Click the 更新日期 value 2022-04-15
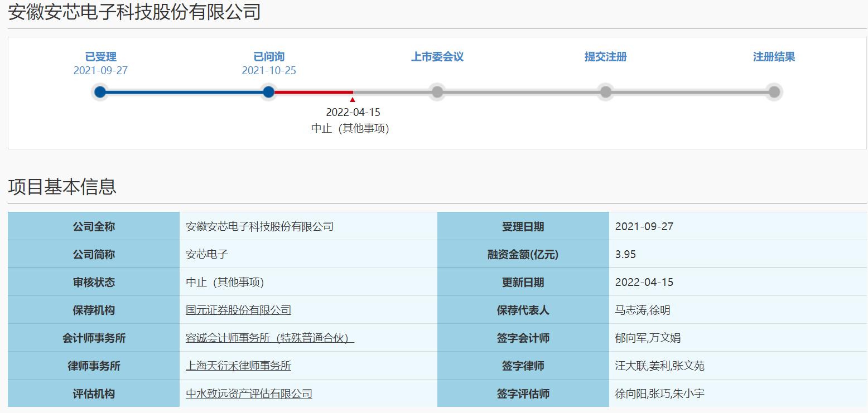The width and height of the screenshot is (868, 413). 644,283
